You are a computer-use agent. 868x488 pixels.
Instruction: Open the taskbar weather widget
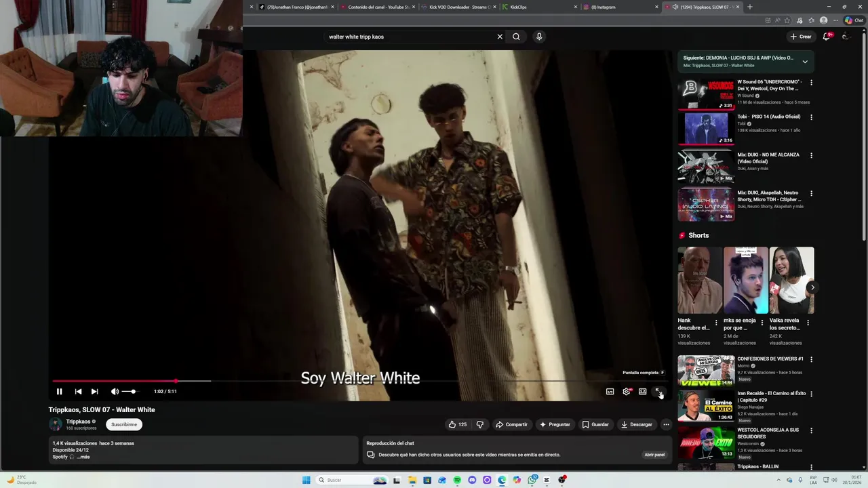coord(22,480)
